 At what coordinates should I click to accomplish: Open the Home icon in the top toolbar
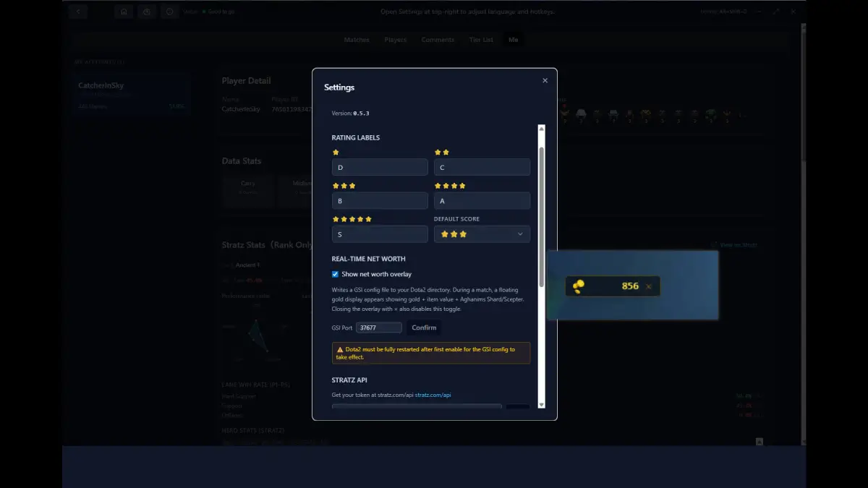click(124, 12)
